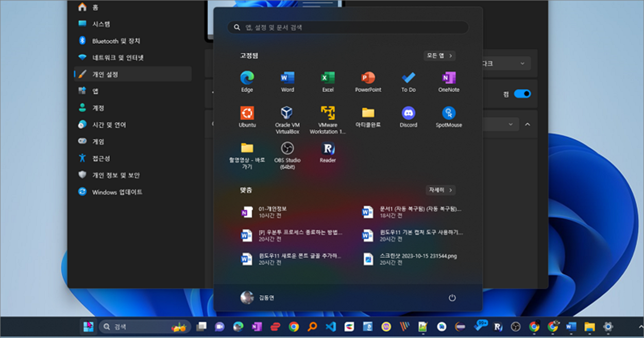This screenshot has width=644, height=338.
Task: Open 접근성 settings page
Action: (x=133, y=158)
